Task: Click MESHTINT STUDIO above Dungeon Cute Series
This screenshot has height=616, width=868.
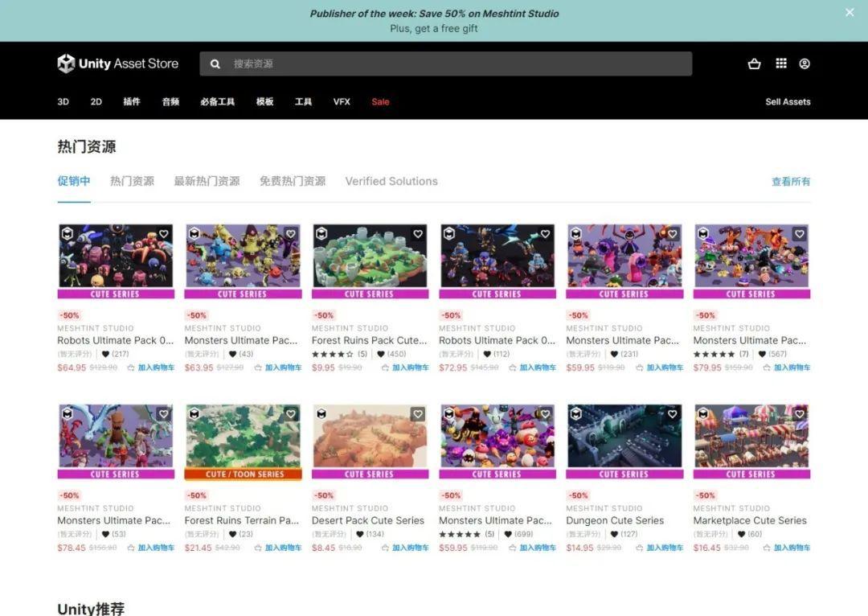Action: point(604,508)
